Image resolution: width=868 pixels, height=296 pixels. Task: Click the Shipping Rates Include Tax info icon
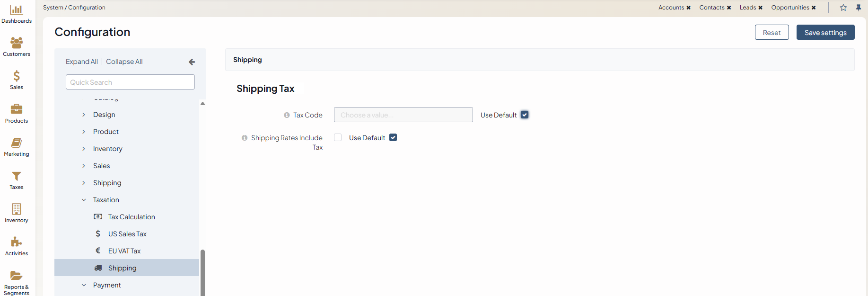point(245,138)
